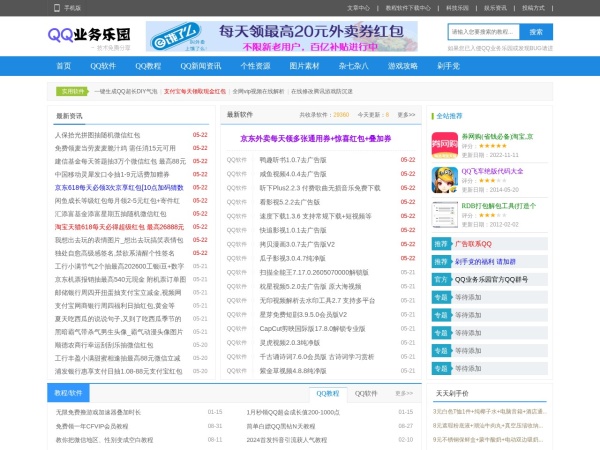
Task: Open 科技乐园 top link
Action: [457, 8]
